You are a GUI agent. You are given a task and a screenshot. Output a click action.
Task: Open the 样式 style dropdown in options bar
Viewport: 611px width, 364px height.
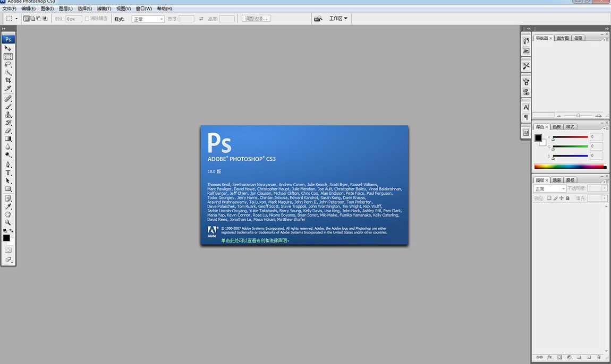coord(148,19)
